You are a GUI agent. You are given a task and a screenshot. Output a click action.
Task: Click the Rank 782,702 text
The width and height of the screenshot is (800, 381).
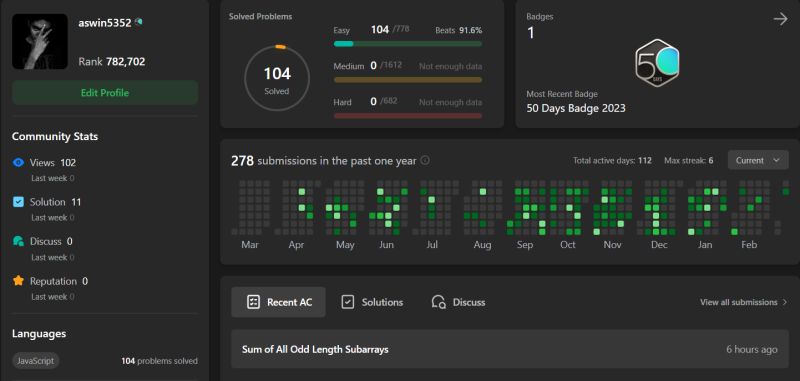click(x=112, y=62)
